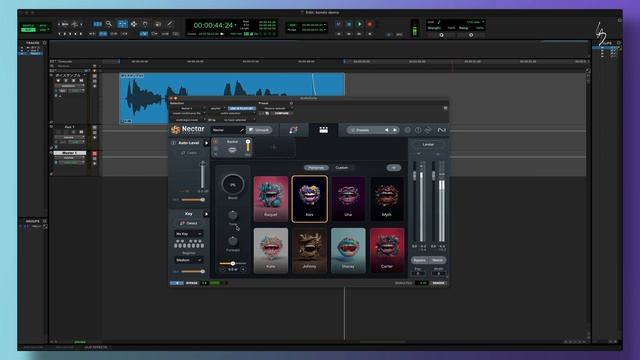Toggle the Limiter module button
640x360 pixels.
point(428,144)
